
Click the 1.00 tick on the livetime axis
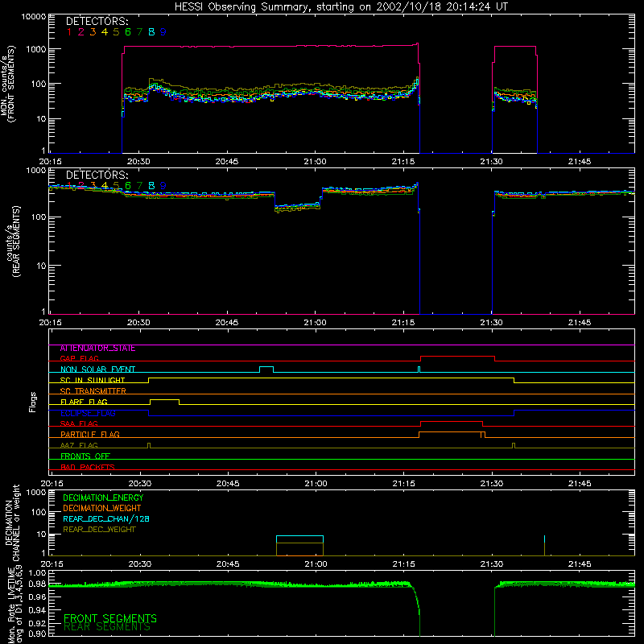click(38, 572)
